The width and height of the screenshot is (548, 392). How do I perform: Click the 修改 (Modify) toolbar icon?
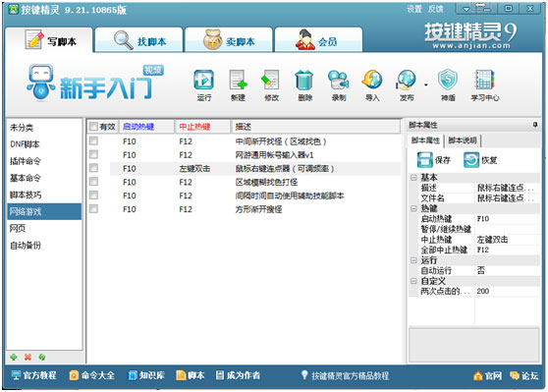click(271, 81)
